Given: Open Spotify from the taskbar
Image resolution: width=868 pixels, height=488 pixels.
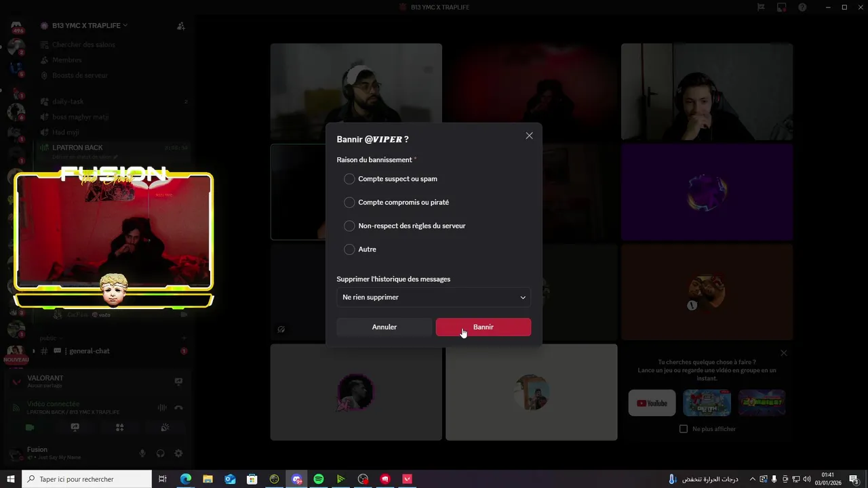Looking at the screenshot, I should tap(319, 479).
